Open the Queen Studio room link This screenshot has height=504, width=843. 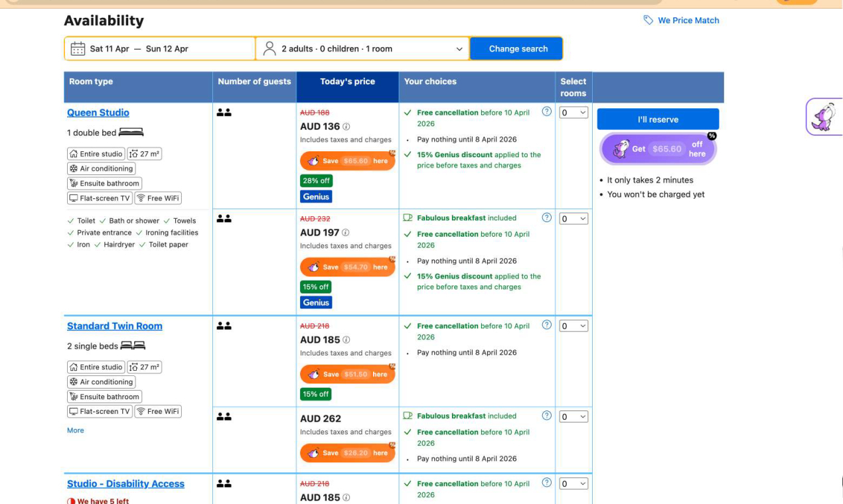point(98,113)
